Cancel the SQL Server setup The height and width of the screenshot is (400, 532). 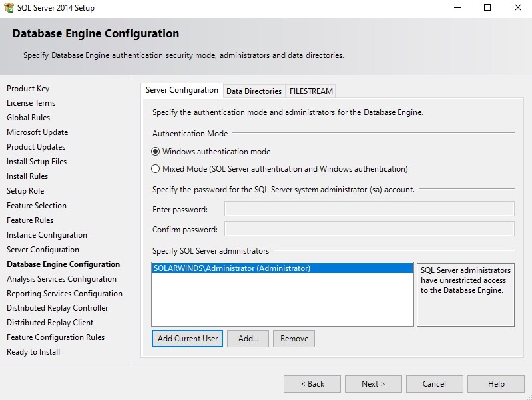click(434, 384)
